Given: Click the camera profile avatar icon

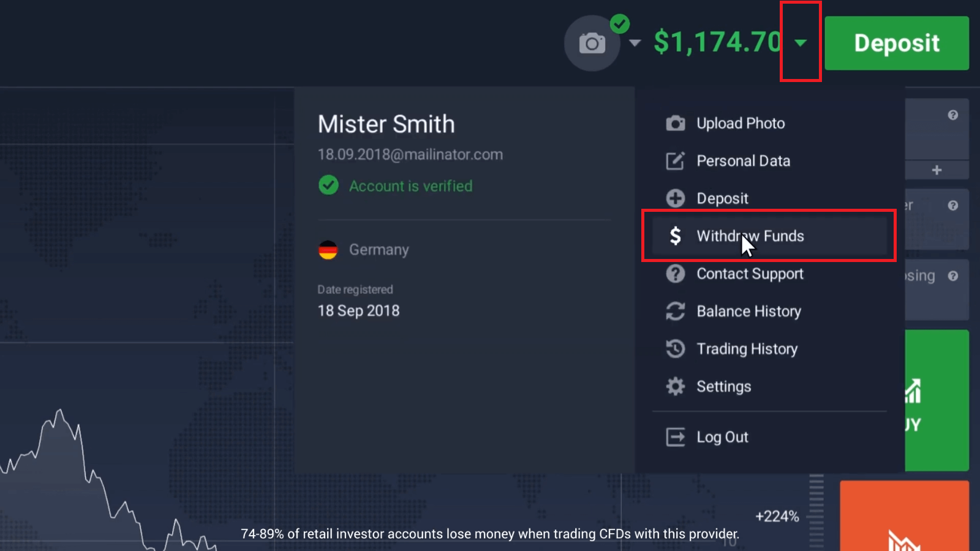Looking at the screenshot, I should [592, 43].
